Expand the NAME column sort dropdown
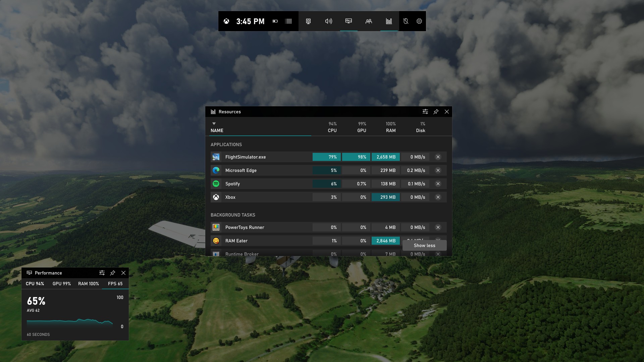The height and width of the screenshot is (362, 644). (x=214, y=123)
